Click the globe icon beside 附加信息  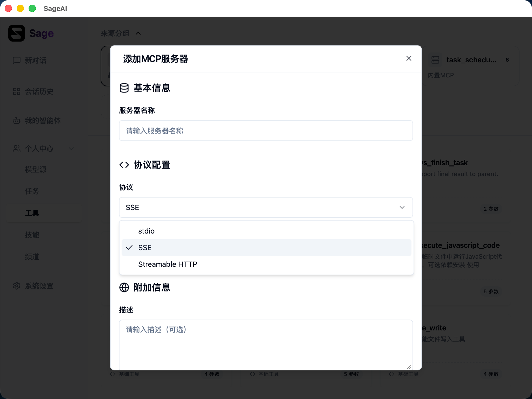124,287
